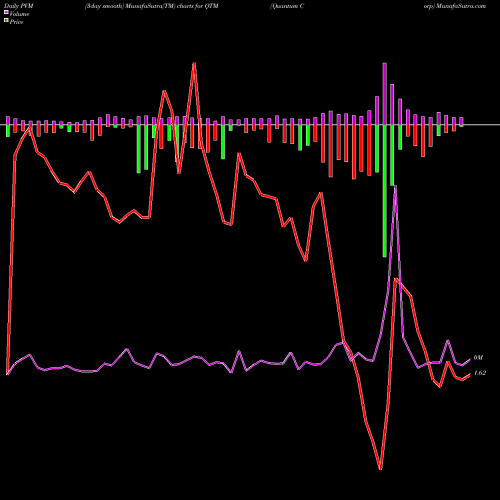Click the '(3day smooth) MunafaSutra(TM) charts for QTM' heading
Screen dimensions: 500x500
pos(151,6)
